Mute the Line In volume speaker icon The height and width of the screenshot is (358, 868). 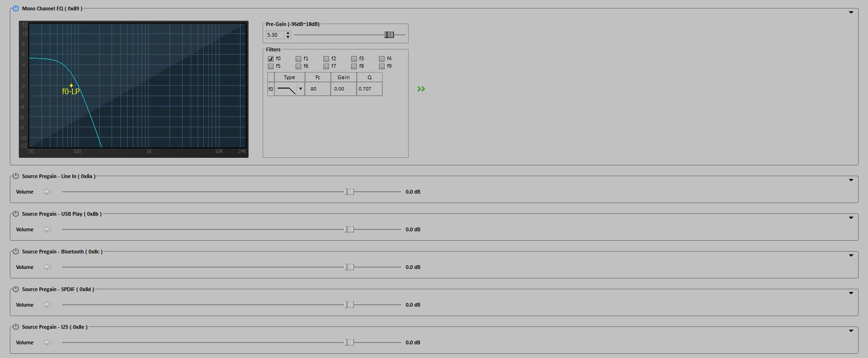click(48, 192)
